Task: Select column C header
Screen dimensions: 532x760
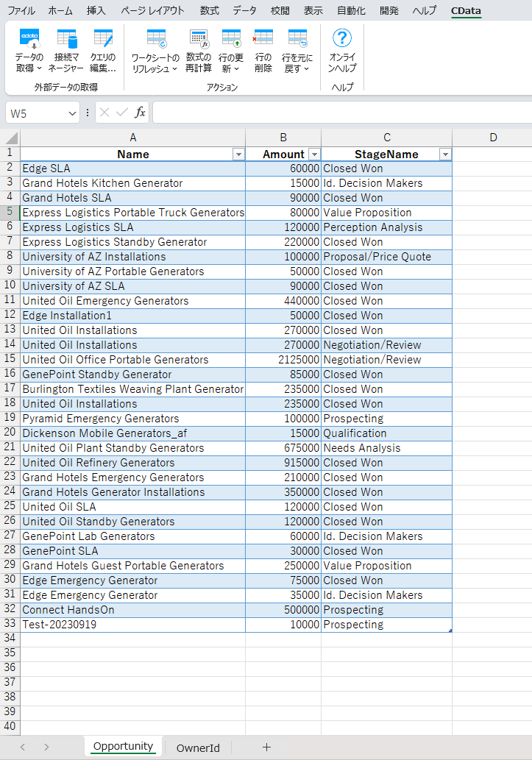Action: click(386, 138)
